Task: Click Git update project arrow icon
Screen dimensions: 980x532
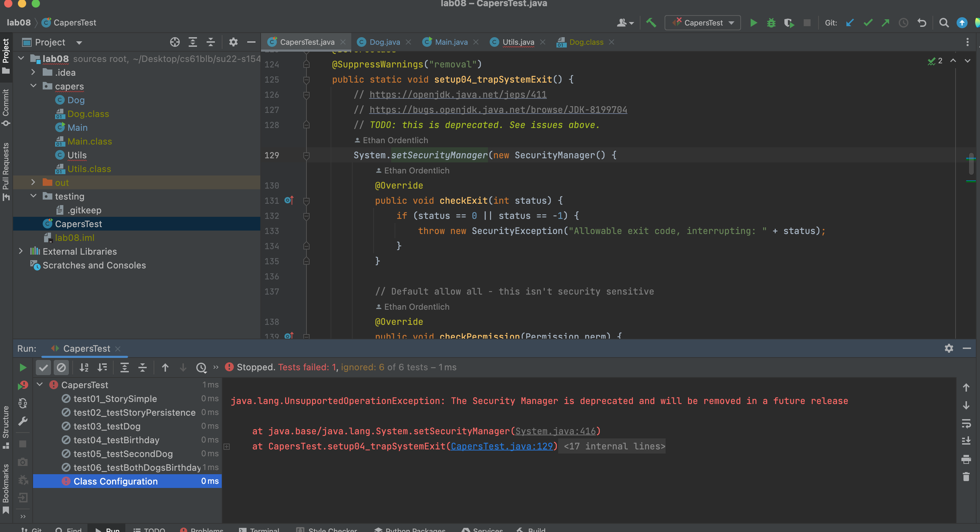Action: point(849,23)
